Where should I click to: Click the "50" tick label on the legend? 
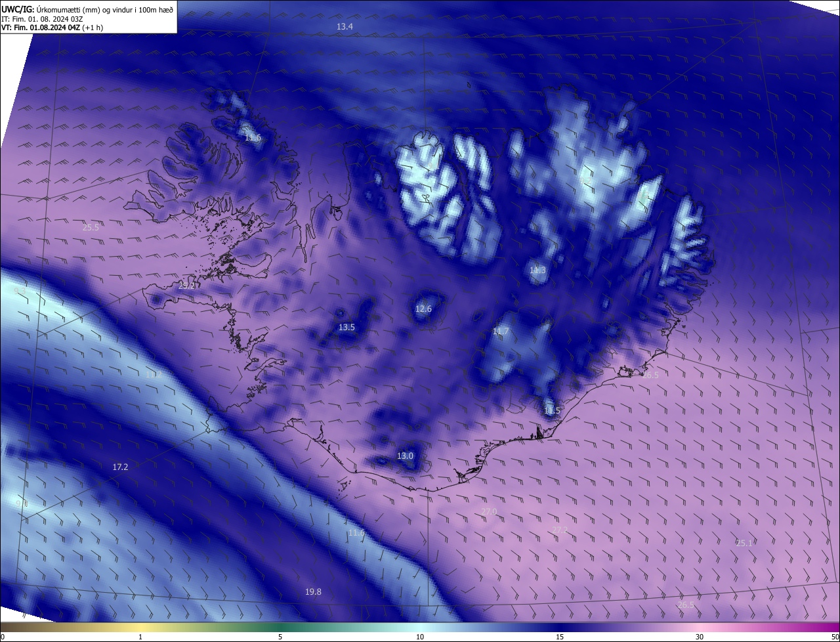[x=835, y=637]
